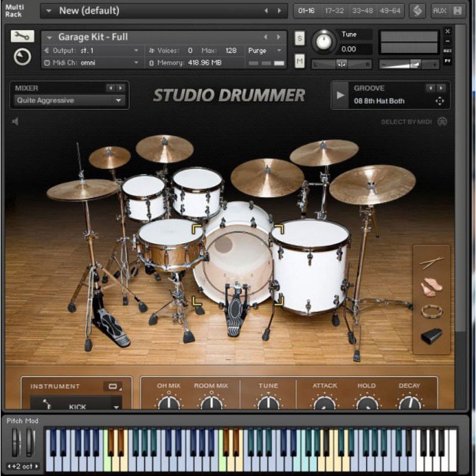Click the OH MIX knob
This screenshot has height=476, width=476.
pos(169,402)
